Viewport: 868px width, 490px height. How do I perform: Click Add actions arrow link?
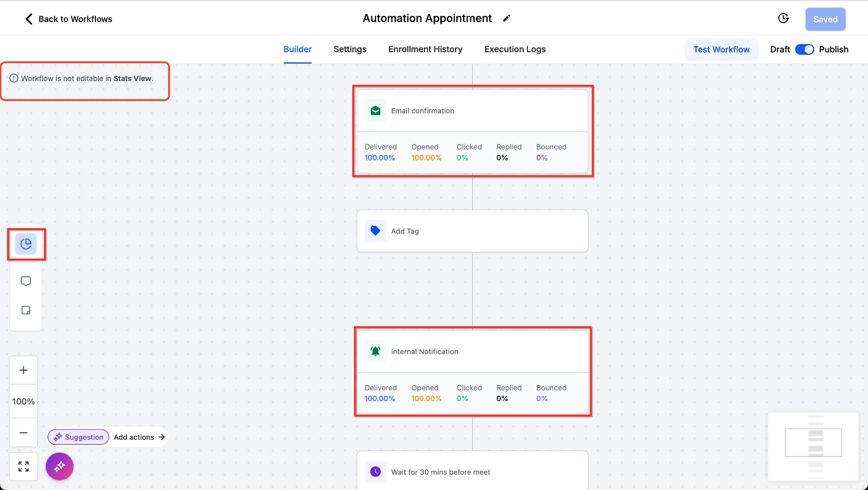click(139, 437)
